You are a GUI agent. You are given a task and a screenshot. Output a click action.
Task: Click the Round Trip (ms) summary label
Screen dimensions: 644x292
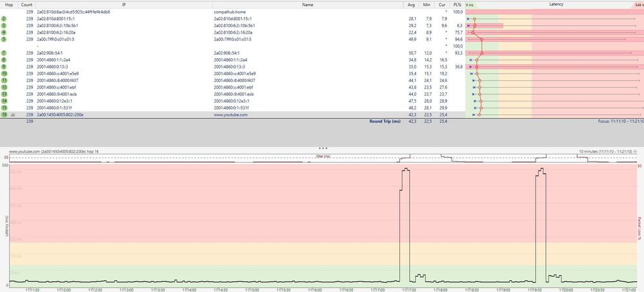[385, 121]
